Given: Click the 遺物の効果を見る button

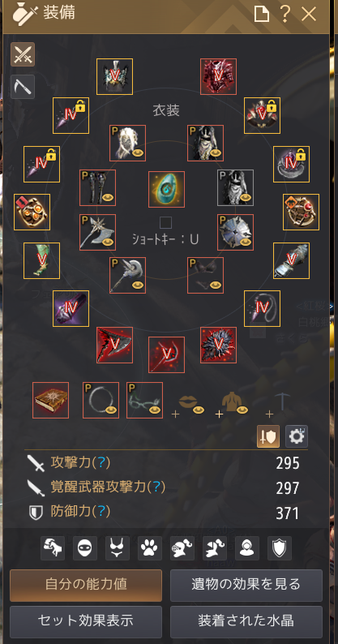Looking at the screenshot, I should 246,586.
